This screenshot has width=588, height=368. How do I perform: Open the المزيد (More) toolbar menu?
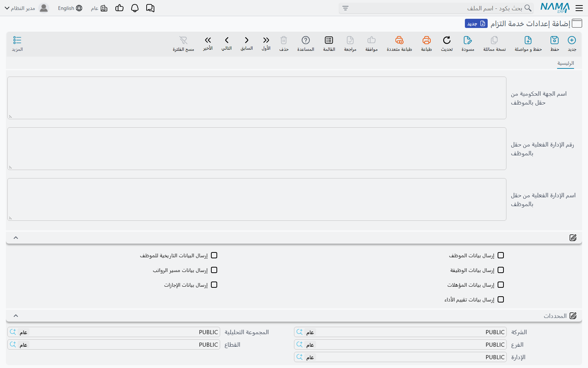(x=17, y=43)
